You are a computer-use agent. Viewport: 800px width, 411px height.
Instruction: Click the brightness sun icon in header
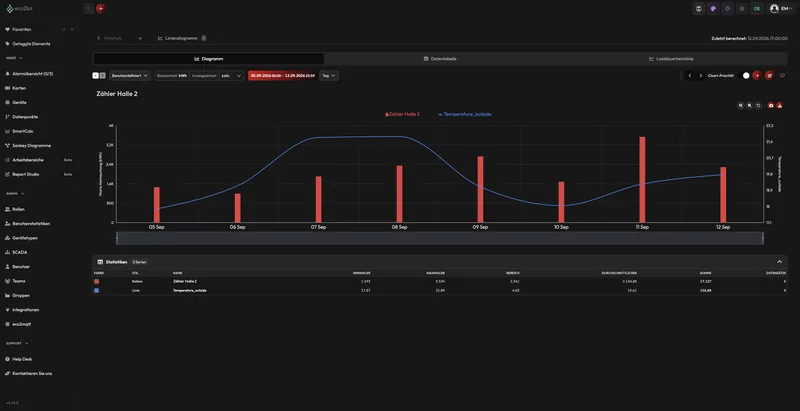(x=728, y=9)
